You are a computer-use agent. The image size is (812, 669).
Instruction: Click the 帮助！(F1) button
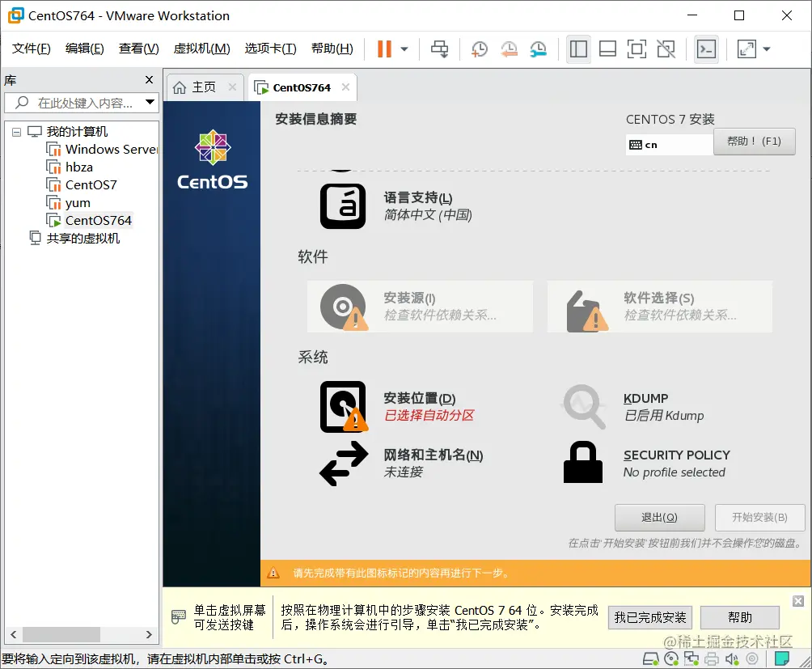tap(754, 142)
